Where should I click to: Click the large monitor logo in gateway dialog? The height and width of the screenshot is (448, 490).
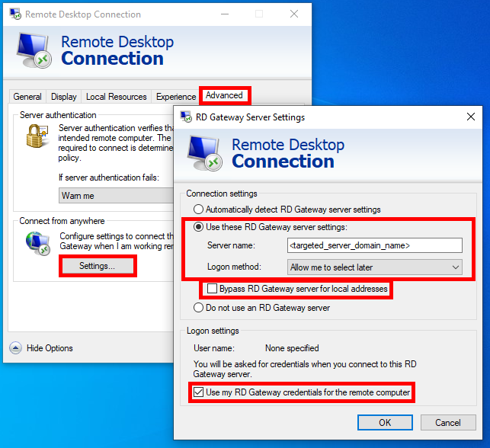click(x=206, y=153)
